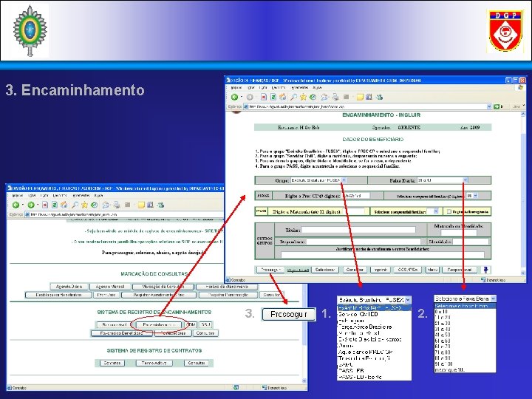This screenshot has width=532, height=399.
Task: Click Forward arrow in the menu browser window
Action: [x=30, y=205]
